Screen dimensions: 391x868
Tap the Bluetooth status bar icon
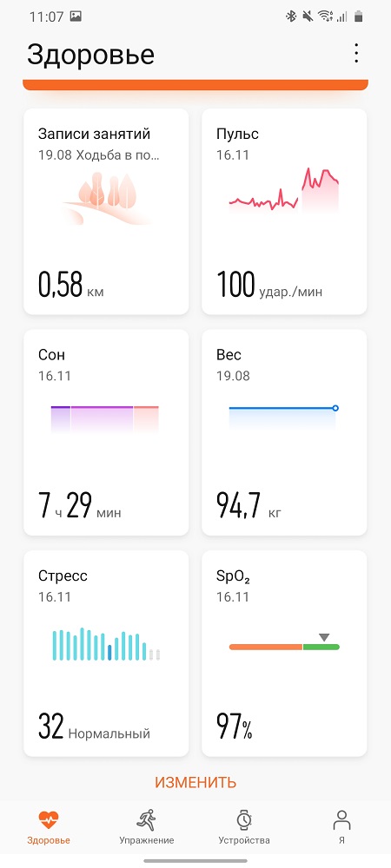pyautogui.click(x=291, y=16)
